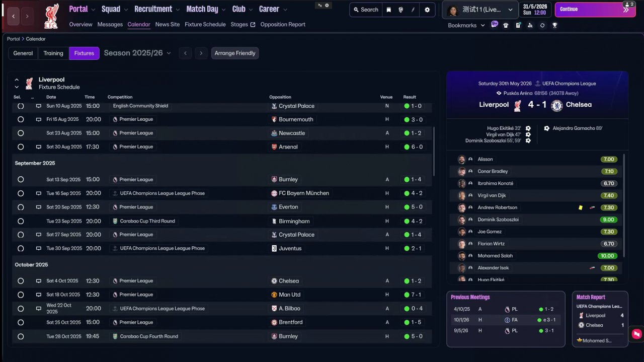Open settings gear in the top toolbar
The width and height of the screenshot is (644, 362).
click(x=427, y=10)
